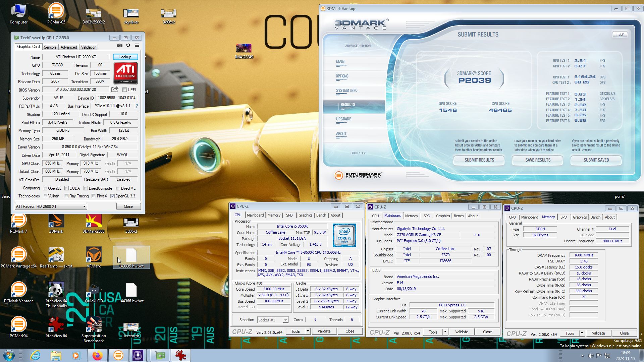Open the Superposition Benchmark shortcut
This screenshot has width=644, height=362.
pos(94,329)
